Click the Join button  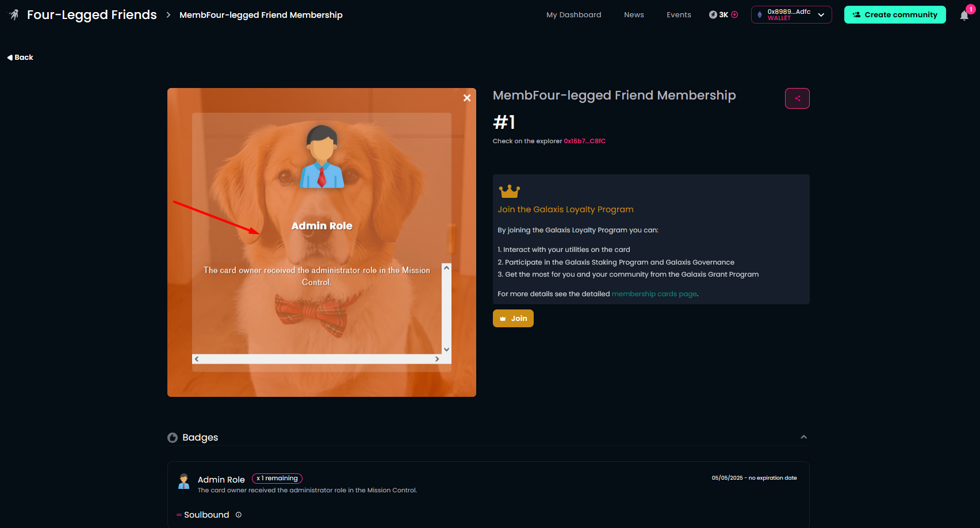(x=513, y=319)
